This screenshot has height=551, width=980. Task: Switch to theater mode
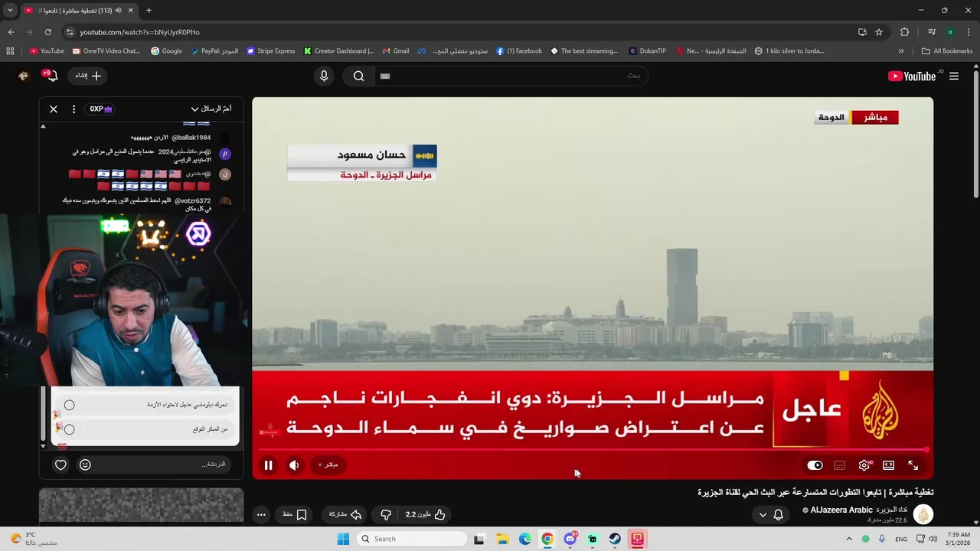tap(888, 465)
